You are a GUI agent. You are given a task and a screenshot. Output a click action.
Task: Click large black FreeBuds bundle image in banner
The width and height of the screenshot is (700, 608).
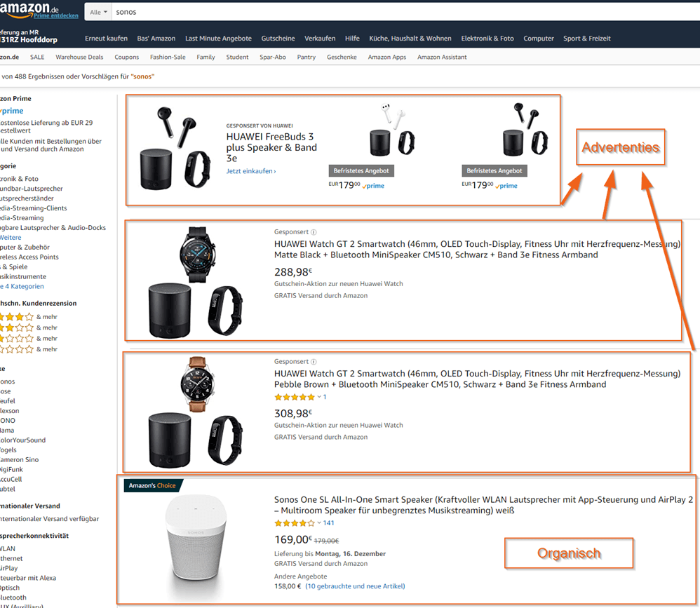[175, 148]
